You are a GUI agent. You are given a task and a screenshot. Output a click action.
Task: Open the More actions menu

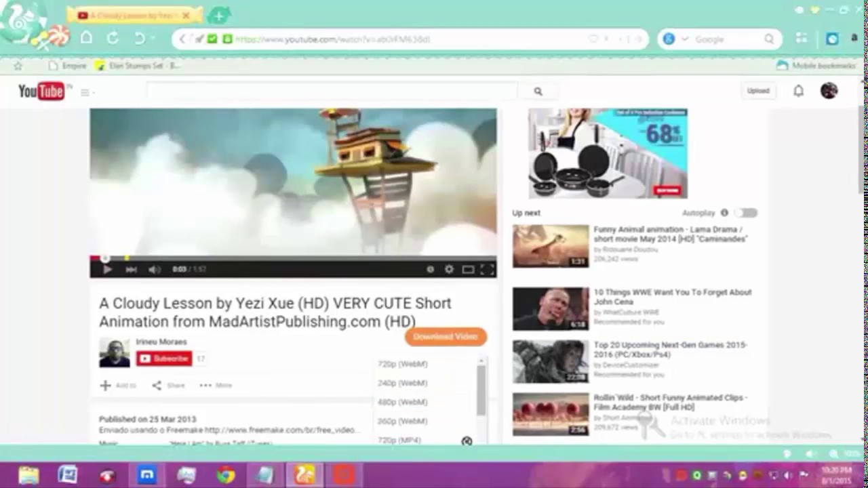tap(216, 386)
